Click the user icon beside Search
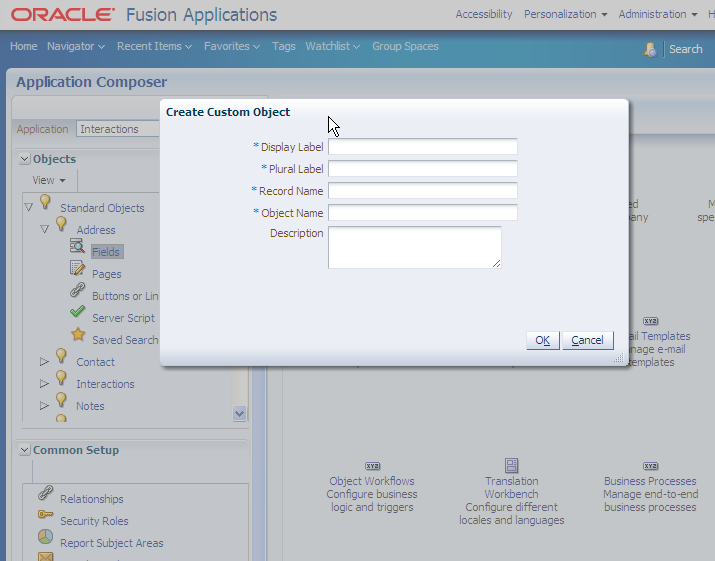This screenshot has width=715, height=561. click(651, 49)
